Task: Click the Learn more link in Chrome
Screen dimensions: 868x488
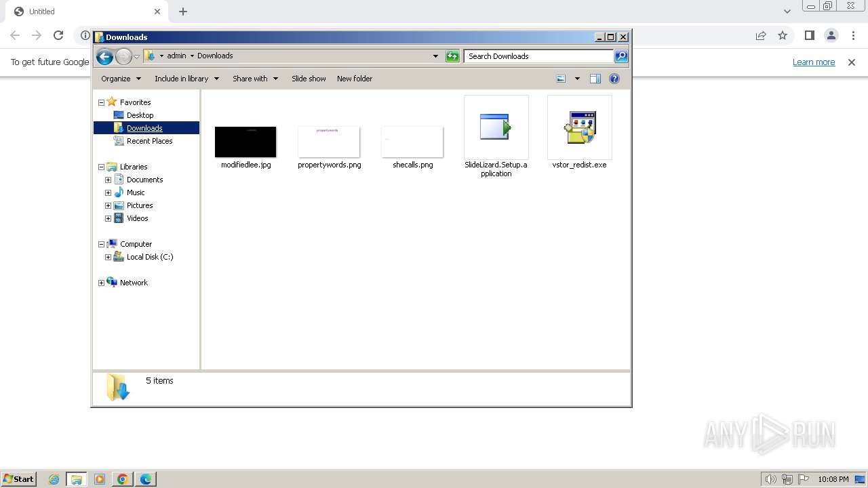Action: (814, 62)
